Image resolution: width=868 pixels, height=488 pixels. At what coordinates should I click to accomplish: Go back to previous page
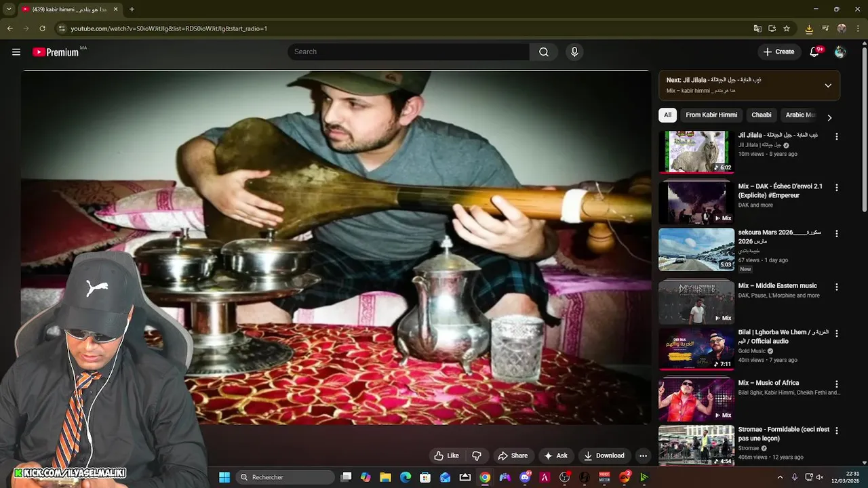coord(9,28)
